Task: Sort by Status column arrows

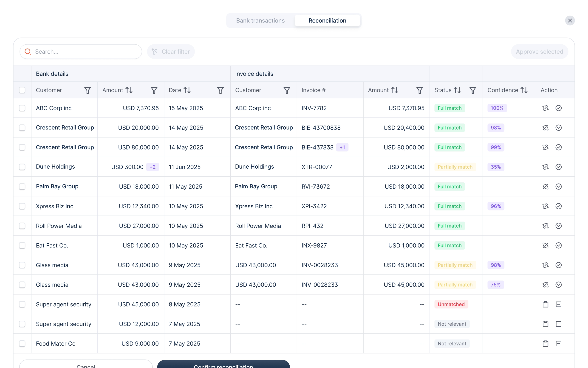Action: point(458,90)
